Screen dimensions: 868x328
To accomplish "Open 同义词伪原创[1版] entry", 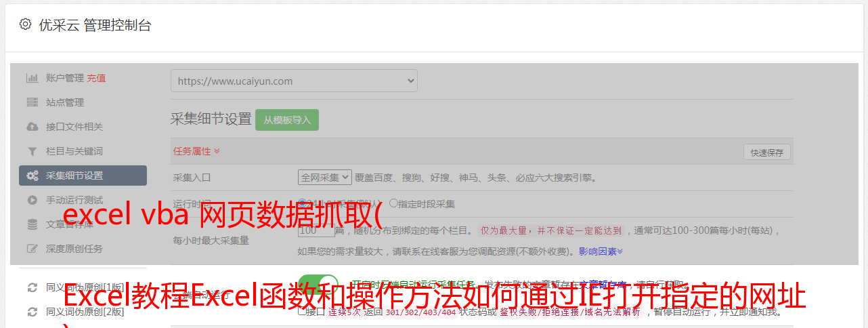I will pyautogui.click(x=85, y=287).
